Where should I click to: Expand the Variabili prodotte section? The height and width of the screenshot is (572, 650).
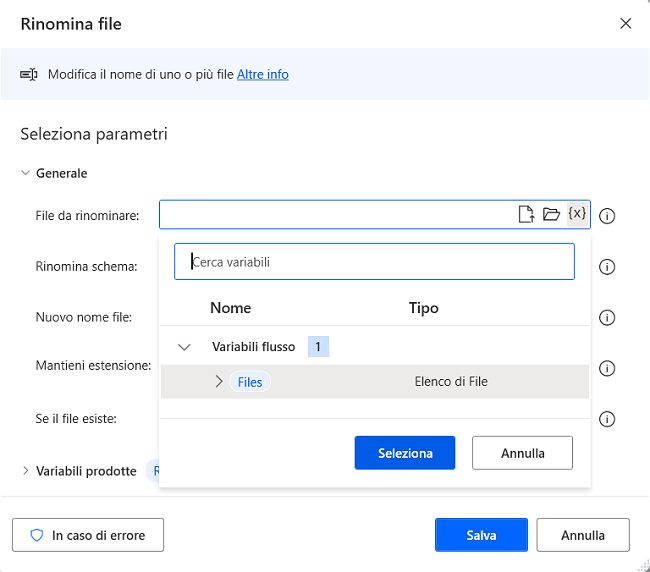(x=26, y=471)
